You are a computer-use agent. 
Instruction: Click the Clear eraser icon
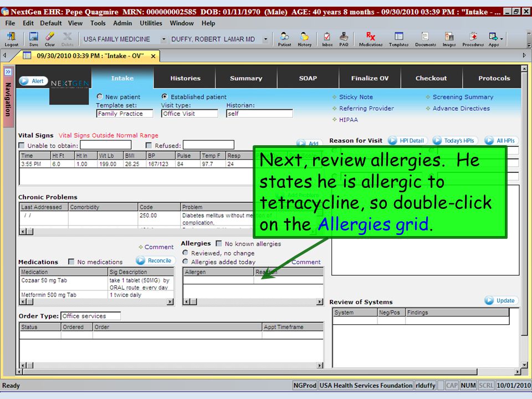click(50, 39)
